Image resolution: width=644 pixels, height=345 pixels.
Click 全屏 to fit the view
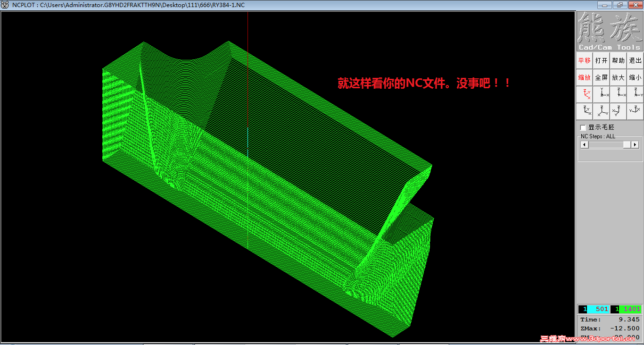click(602, 77)
